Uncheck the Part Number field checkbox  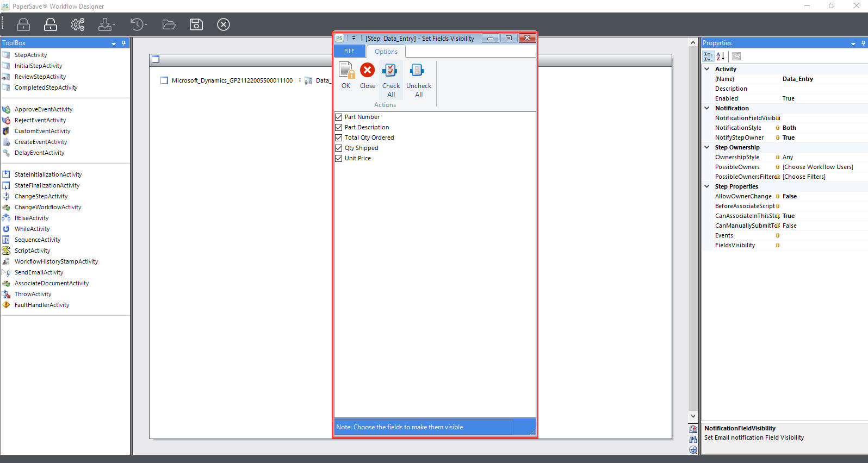[x=339, y=117]
